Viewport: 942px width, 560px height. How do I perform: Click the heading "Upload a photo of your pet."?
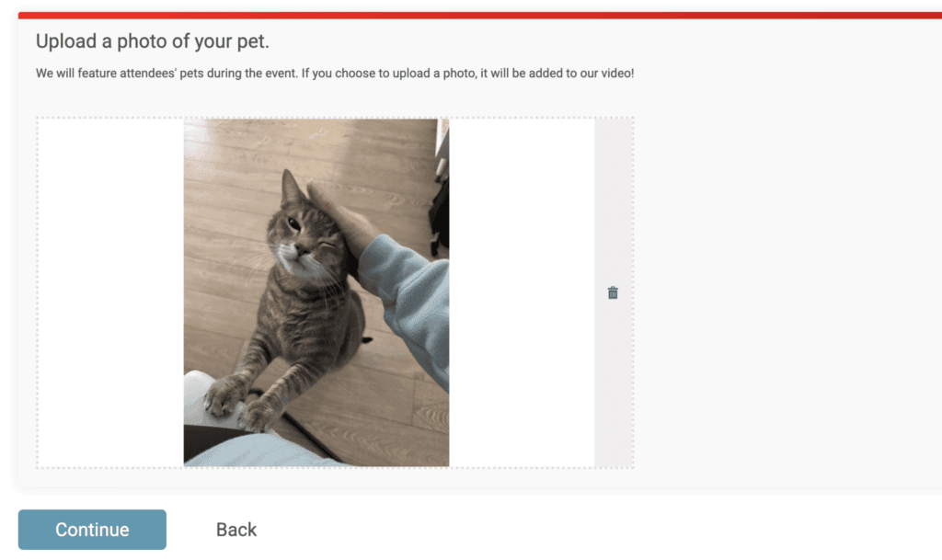click(x=153, y=41)
